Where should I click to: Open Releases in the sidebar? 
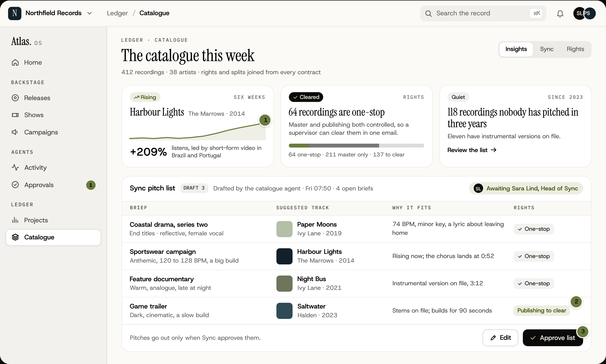tap(53, 98)
